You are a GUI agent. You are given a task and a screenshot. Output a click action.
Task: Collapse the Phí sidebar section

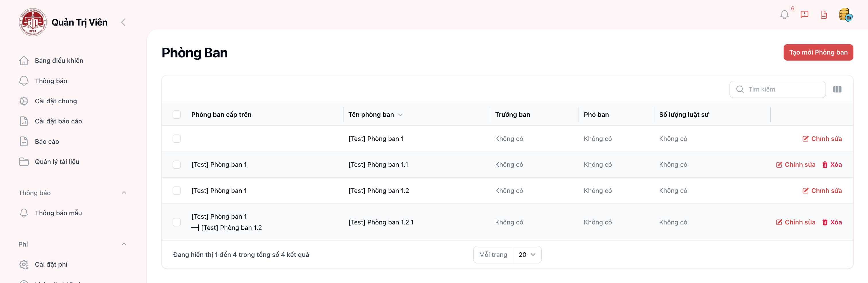[x=124, y=244]
